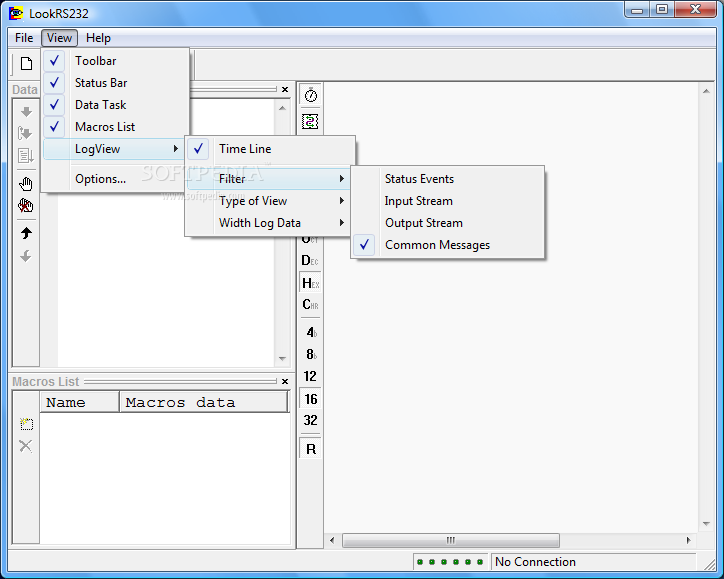
Task: Select the Hex display format icon
Action: (310, 283)
